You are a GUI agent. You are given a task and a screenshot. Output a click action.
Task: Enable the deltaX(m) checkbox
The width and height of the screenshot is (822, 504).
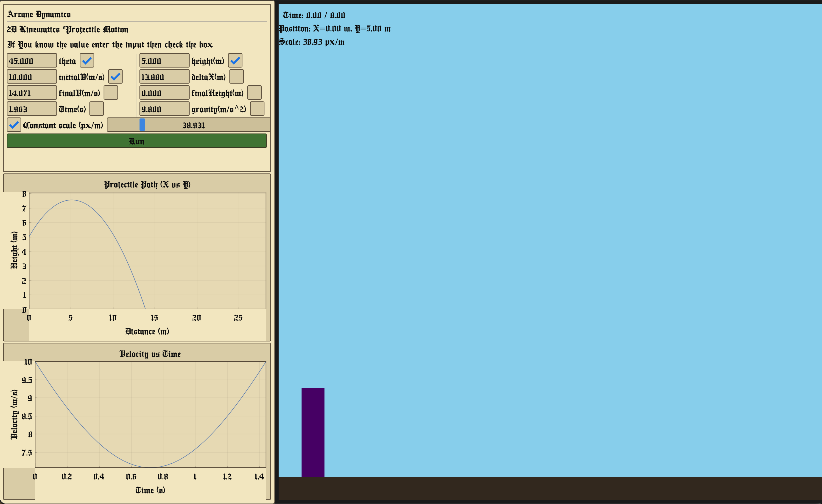click(x=237, y=77)
